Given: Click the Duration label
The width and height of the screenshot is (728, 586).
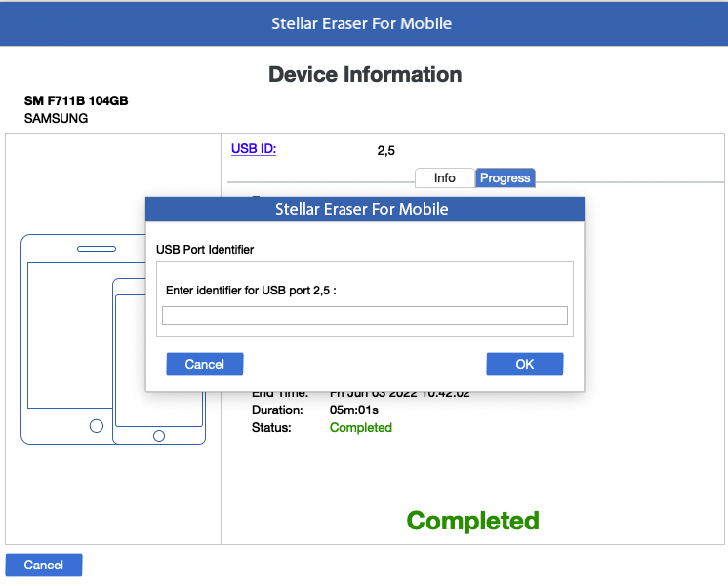Looking at the screenshot, I should [x=277, y=410].
